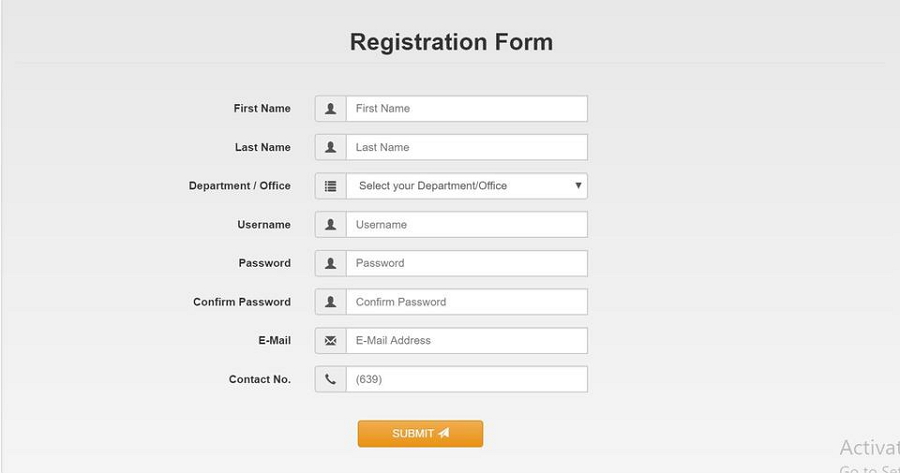
Task: Open the Department/Office dropdown
Action: click(x=460, y=186)
